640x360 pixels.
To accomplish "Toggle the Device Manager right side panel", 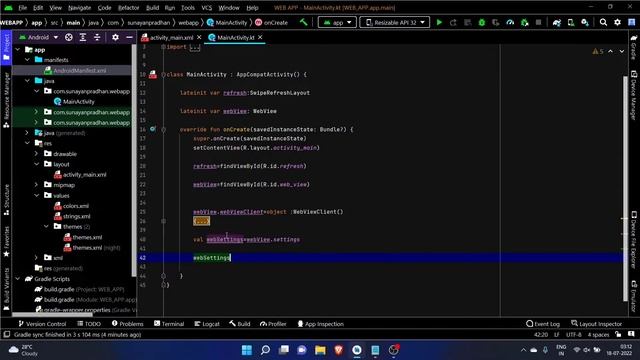I will (634, 96).
